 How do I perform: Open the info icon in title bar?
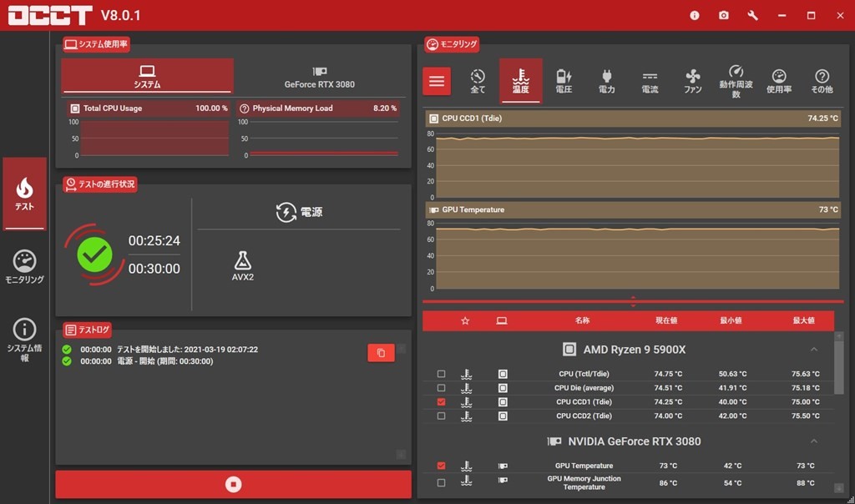click(695, 16)
